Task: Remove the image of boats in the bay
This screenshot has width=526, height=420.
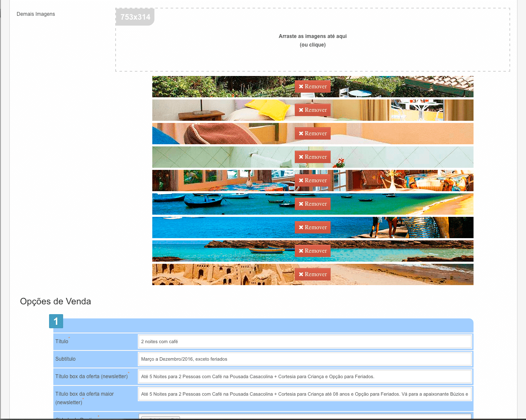Action: 312,204
